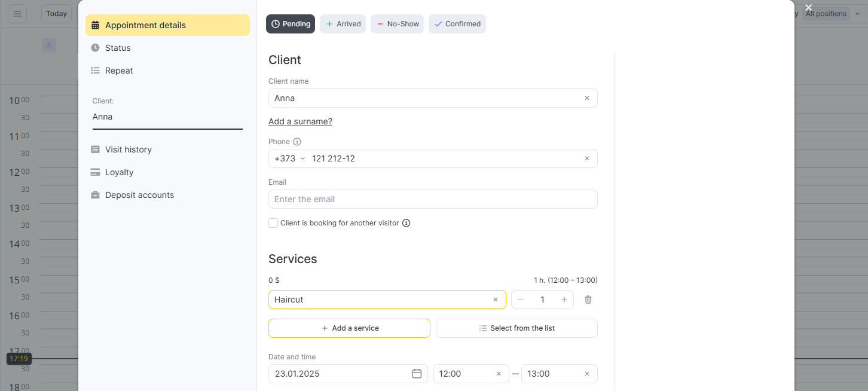868x391 pixels.
Task: Remove Haircut text with the clear icon
Action: click(495, 300)
